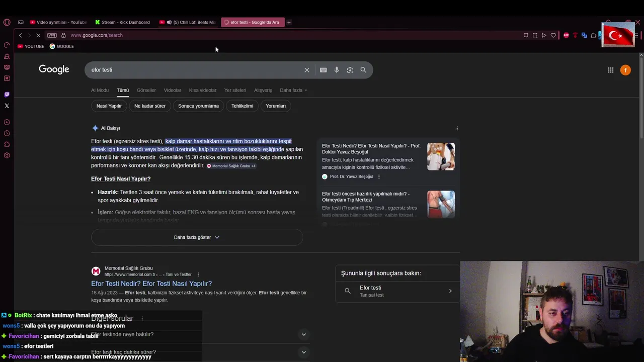Open the translate extension icon
This screenshot has height=362, width=644.
tap(584, 35)
